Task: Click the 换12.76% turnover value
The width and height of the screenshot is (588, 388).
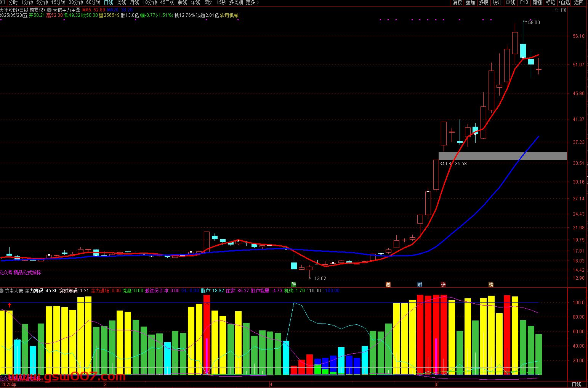Action: [184, 15]
